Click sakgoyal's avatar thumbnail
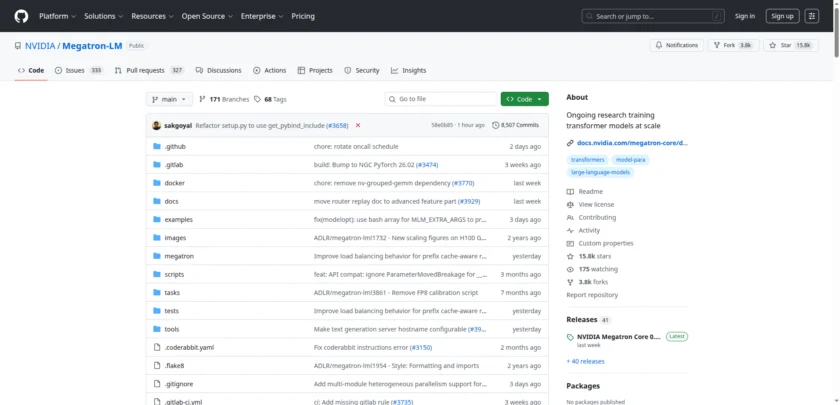 (156, 125)
